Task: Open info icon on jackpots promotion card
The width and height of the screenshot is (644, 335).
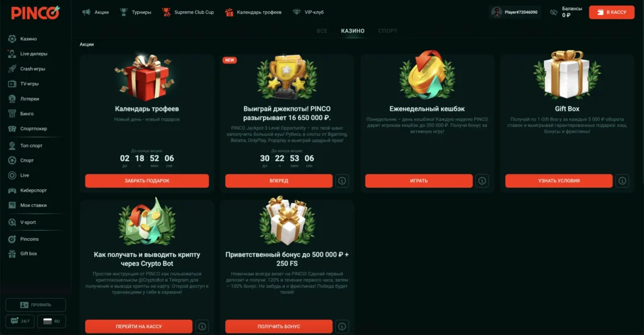Action: [342, 180]
